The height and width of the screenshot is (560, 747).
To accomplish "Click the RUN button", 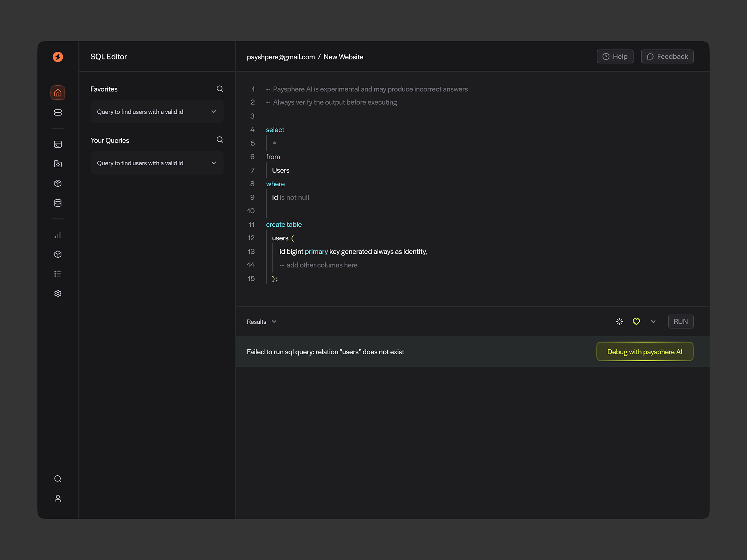I will (681, 322).
